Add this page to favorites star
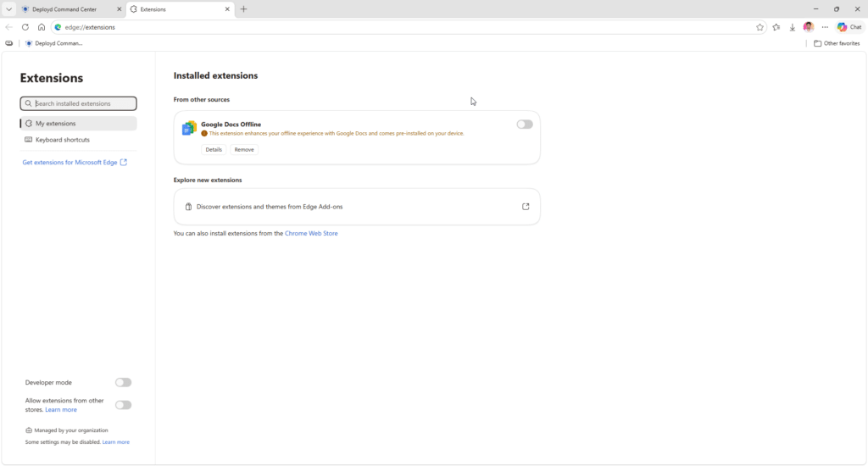Screen dimensions: 868x466 tap(760, 27)
